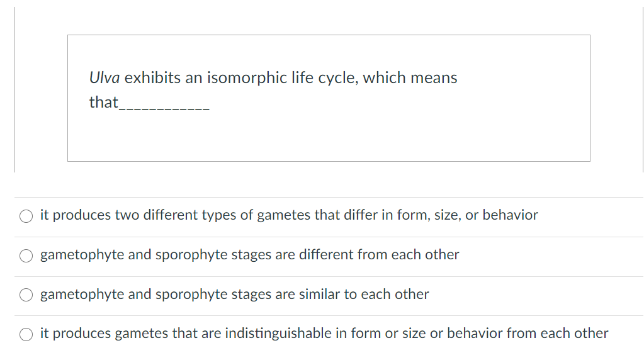Mark the radio button for indistinguishable gametes option
This screenshot has width=644, height=360.
26,334
